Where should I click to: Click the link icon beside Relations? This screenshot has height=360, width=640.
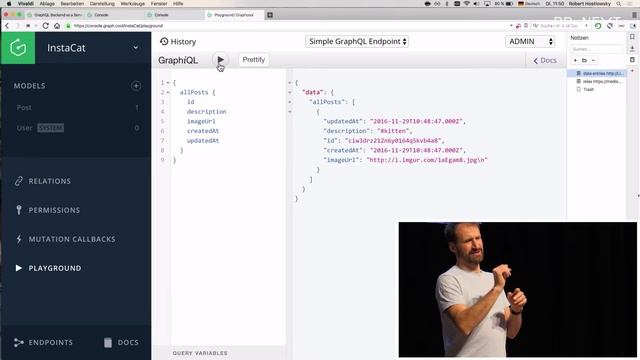pos(19,181)
